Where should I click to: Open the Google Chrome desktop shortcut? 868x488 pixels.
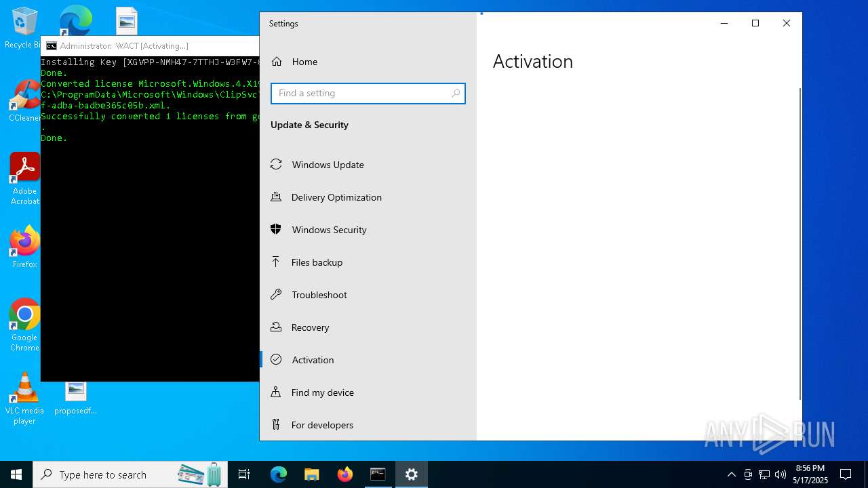point(24,325)
